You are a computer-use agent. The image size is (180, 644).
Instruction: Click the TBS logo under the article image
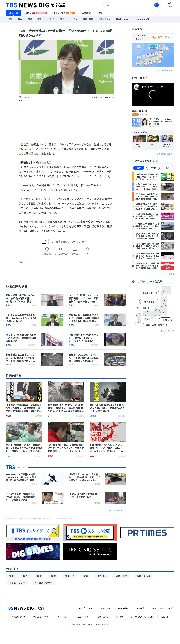(20, 97)
